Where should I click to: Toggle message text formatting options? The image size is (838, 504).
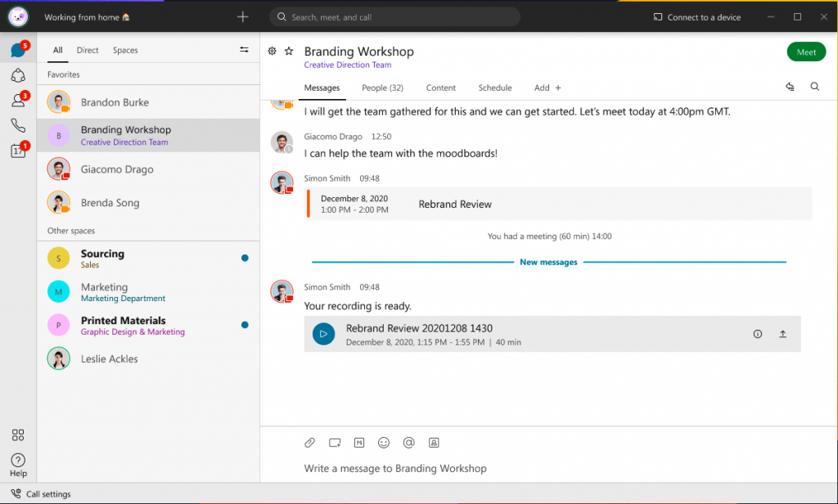[x=358, y=442]
